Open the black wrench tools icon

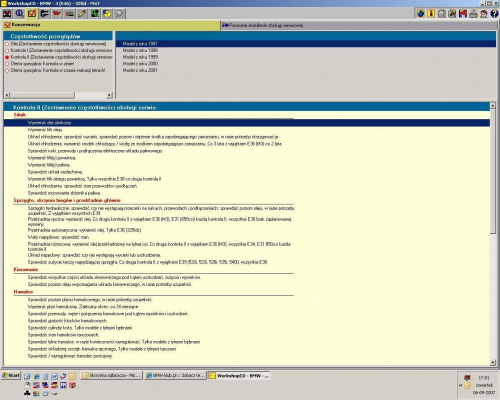(44, 14)
